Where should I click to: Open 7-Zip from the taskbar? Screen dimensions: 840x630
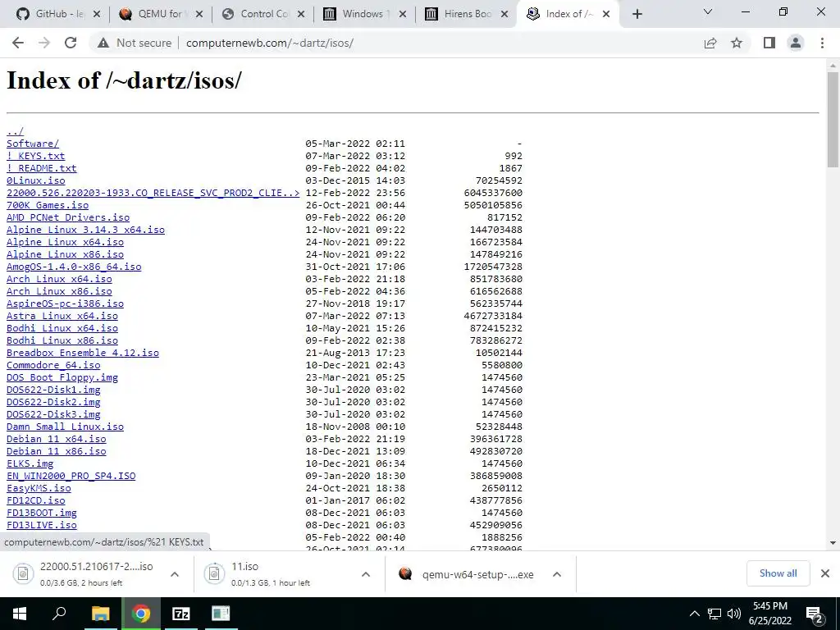click(180, 614)
